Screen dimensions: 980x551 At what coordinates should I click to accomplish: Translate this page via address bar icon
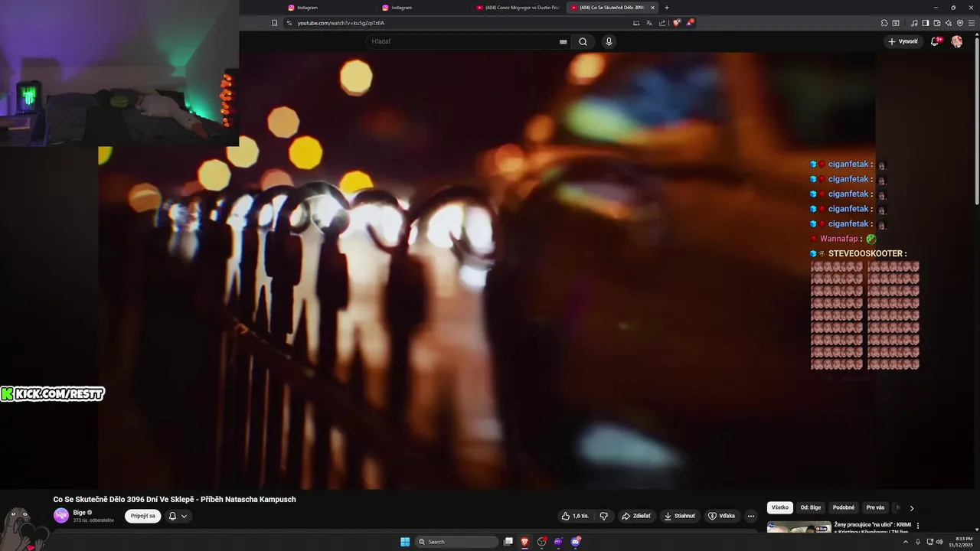point(649,23)
